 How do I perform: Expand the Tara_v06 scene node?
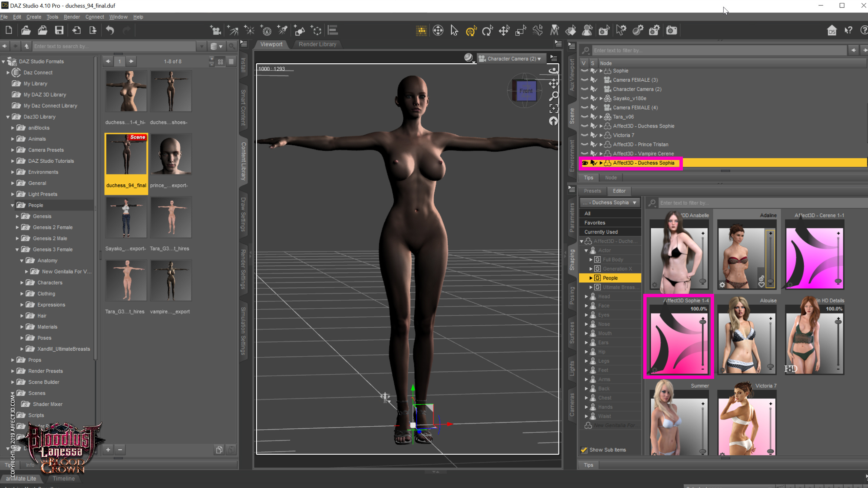click(601, 117)
